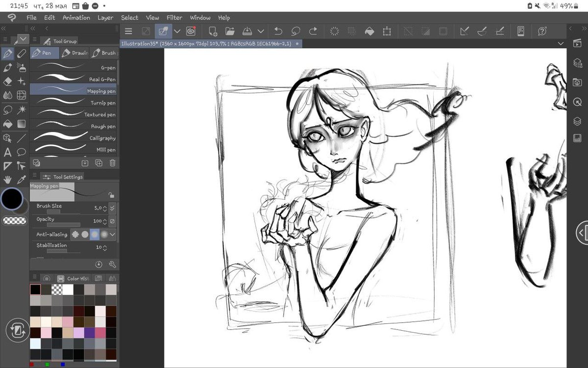This screenshot has width=588, height=368.
Task: Select the no anti-aliasing option
Action: click(x=75, y=235)
